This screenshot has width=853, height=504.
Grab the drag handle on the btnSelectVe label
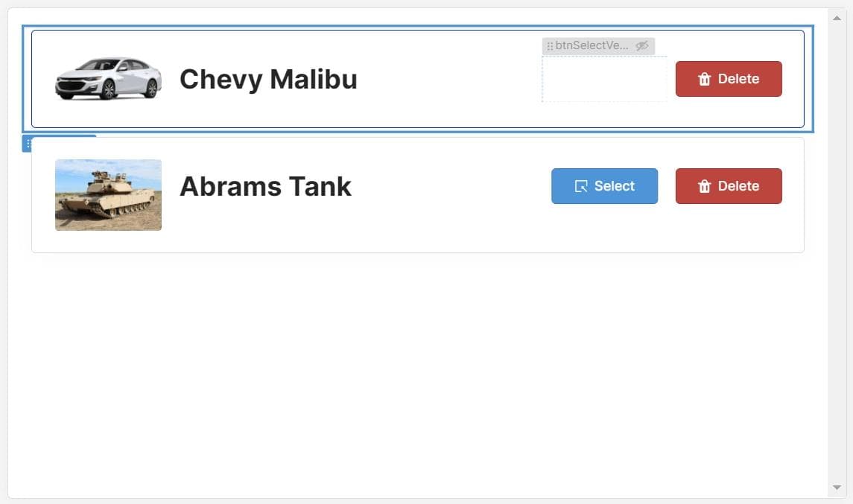pos(550,46)
